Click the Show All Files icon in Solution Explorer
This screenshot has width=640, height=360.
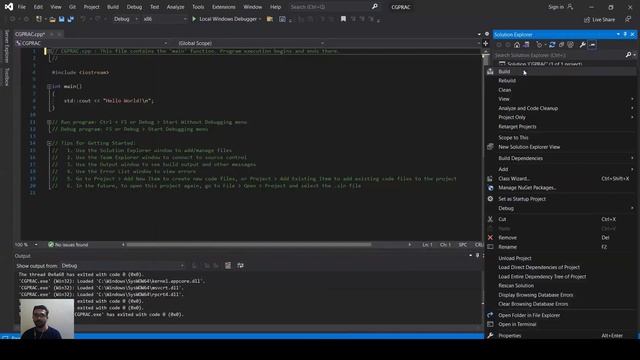(x=571, y=45)
